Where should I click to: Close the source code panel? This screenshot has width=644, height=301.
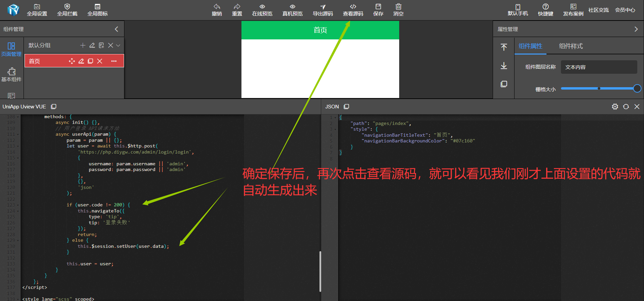637,106
